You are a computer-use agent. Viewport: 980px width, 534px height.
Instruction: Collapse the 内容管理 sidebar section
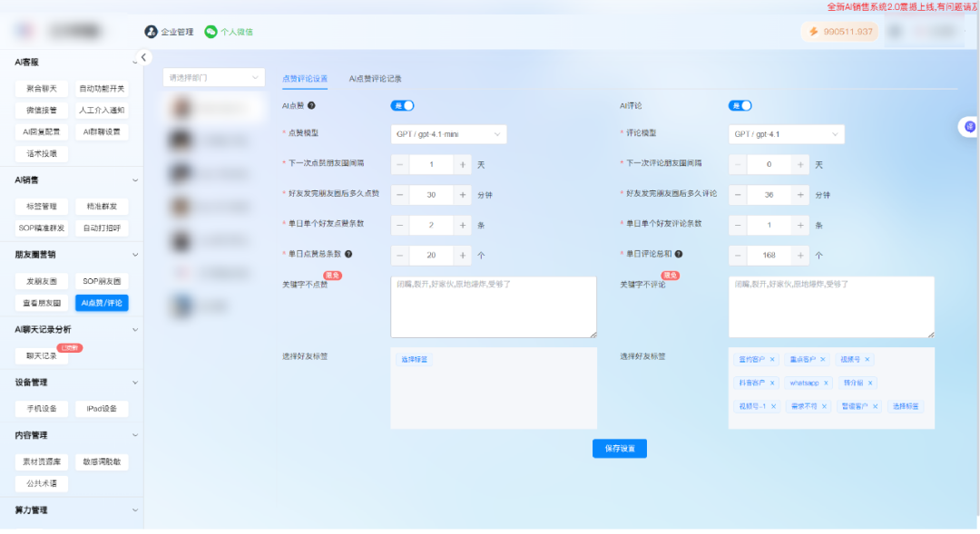pyautogui.click(x=135, y=435)
